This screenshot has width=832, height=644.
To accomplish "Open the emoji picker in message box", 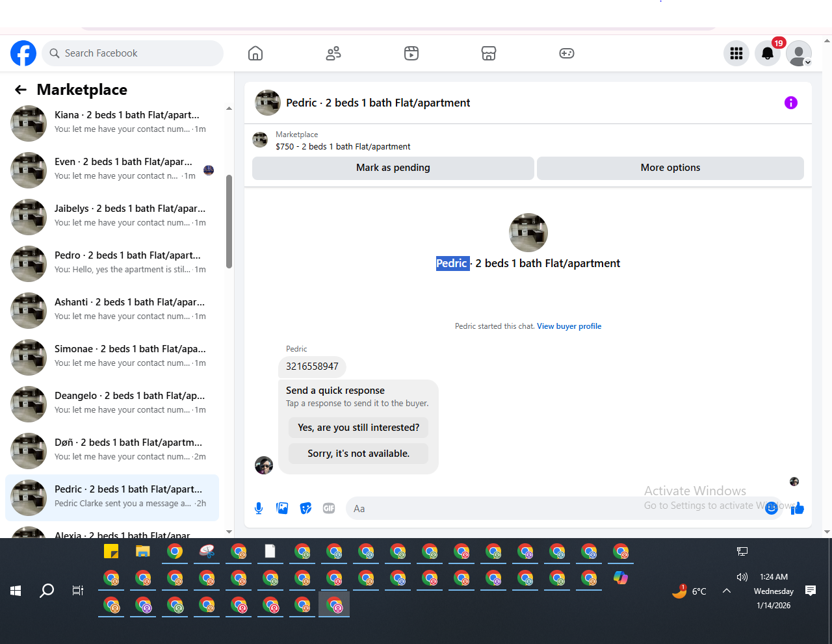I will [x=772, y=508].
